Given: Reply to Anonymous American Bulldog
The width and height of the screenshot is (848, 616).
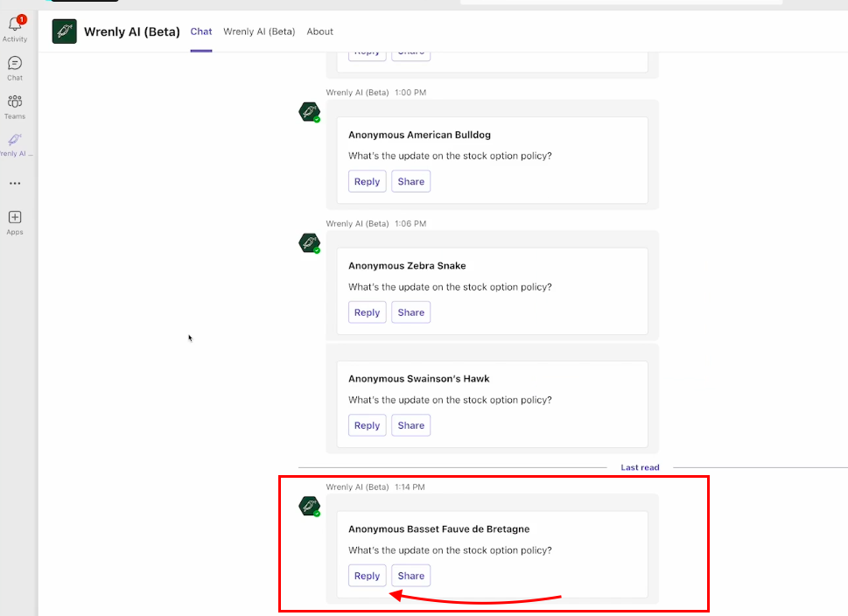Looking at the screenshot, I should click(x=368, y=182).
